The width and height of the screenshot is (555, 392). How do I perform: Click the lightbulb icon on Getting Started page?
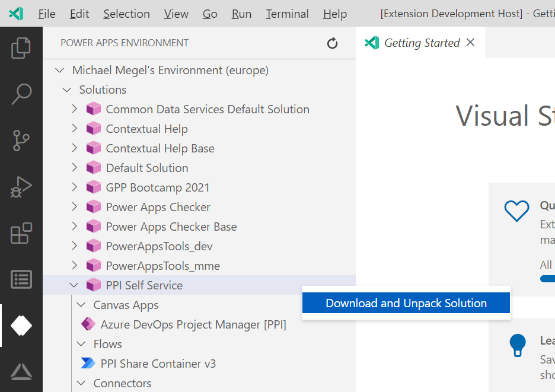pyautogui.click(x=518, y=345)
